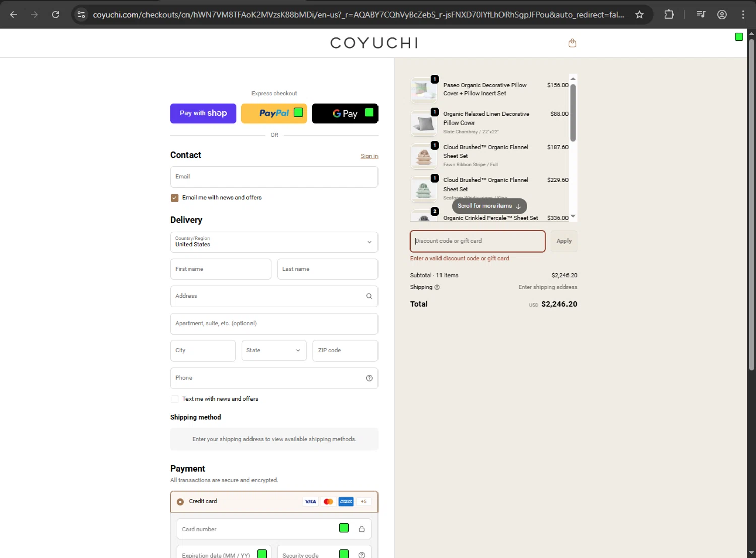This screenshot has height=558, width=756.
Task: Focus the ZIP code field
Action: point(345,350)
